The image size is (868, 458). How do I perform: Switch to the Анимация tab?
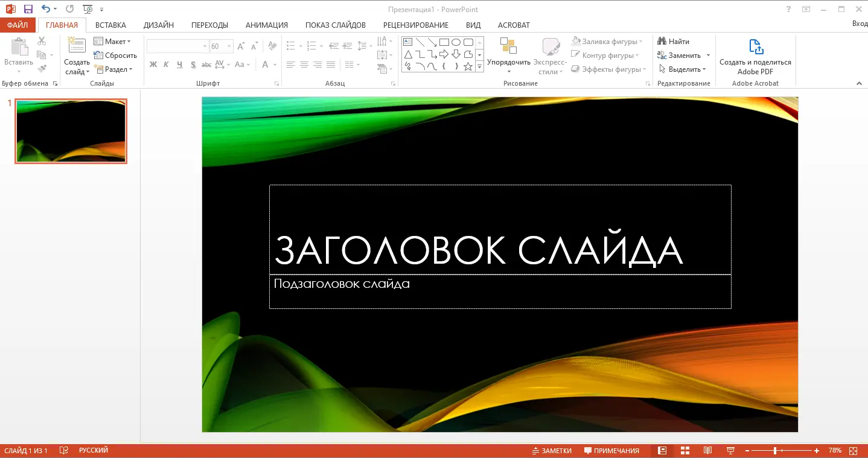tap(267, 25)
